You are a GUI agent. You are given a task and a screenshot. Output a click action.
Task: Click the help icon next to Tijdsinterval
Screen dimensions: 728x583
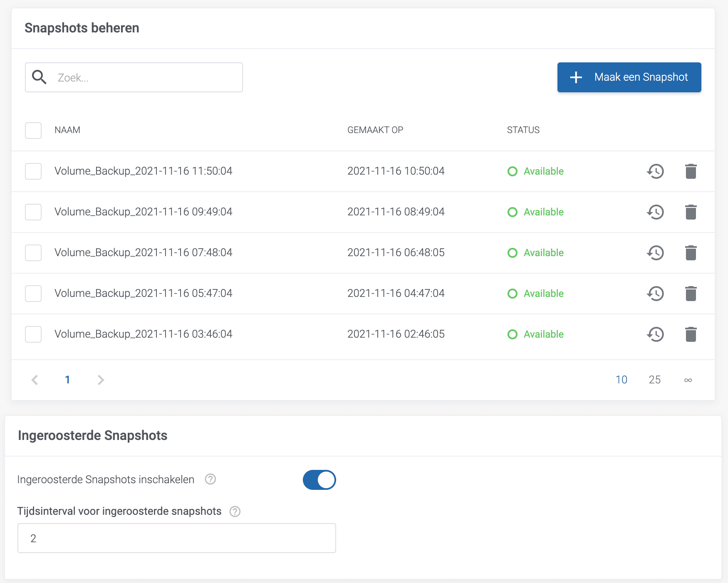[235, 511]
